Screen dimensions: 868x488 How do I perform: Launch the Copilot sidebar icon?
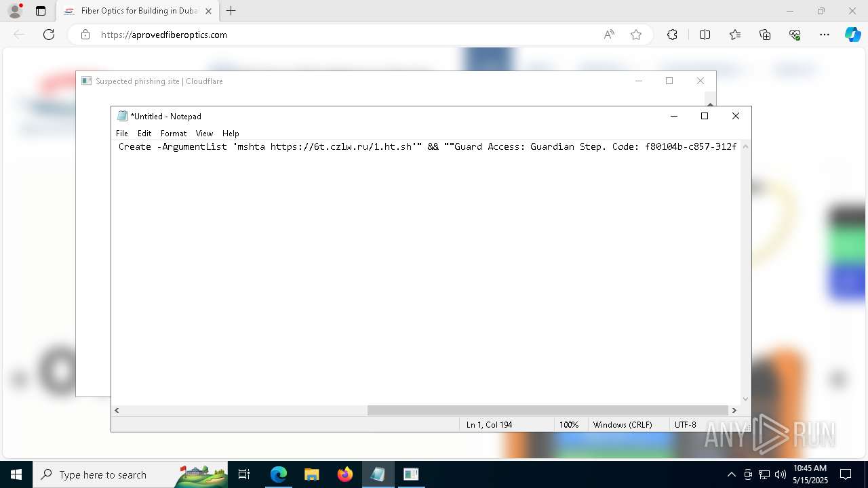(852, 35)
